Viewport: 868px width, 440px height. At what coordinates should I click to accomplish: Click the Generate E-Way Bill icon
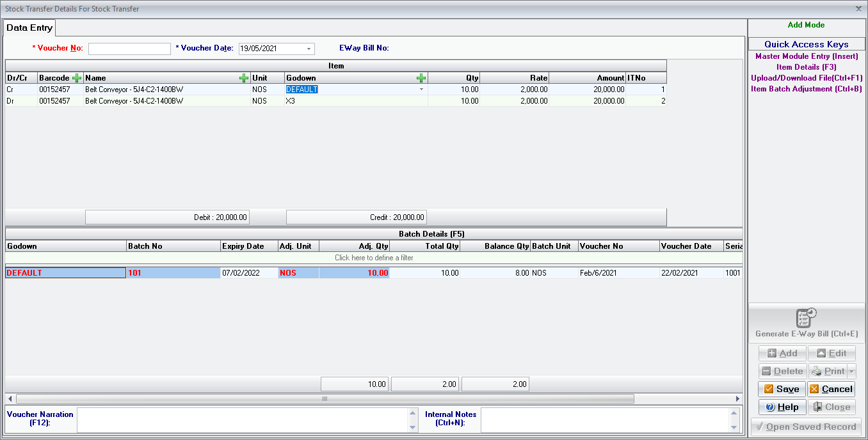pyautogui.click(x=805, y=317)
